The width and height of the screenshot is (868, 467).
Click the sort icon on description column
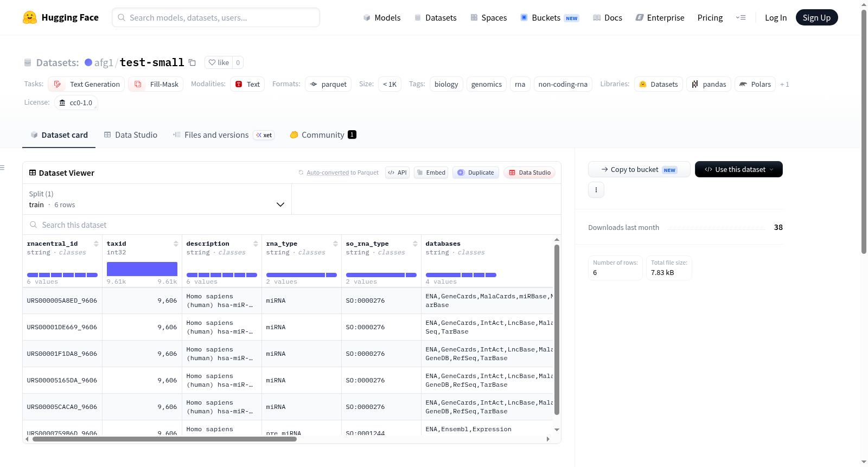click(256, 244)
